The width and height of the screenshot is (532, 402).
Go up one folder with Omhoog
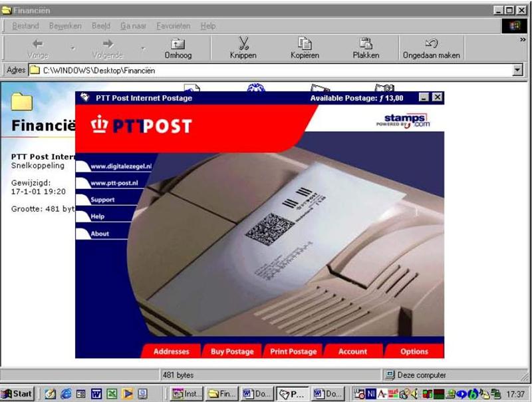(178, 49)
